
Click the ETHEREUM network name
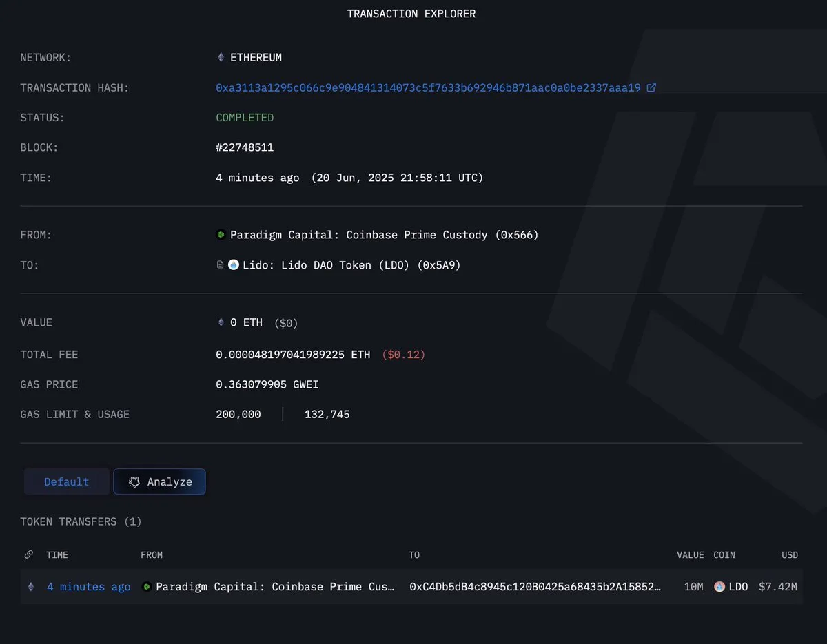(256, 58)
